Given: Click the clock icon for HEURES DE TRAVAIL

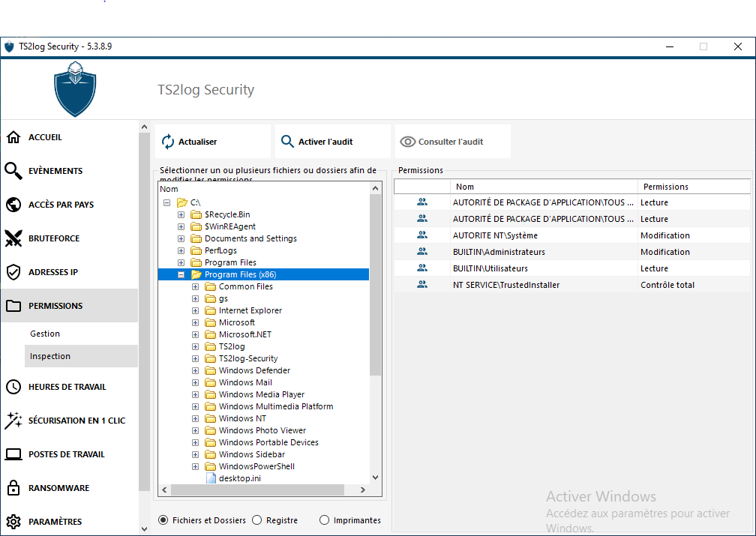Looking at the screenshot, I should [13, 387].
